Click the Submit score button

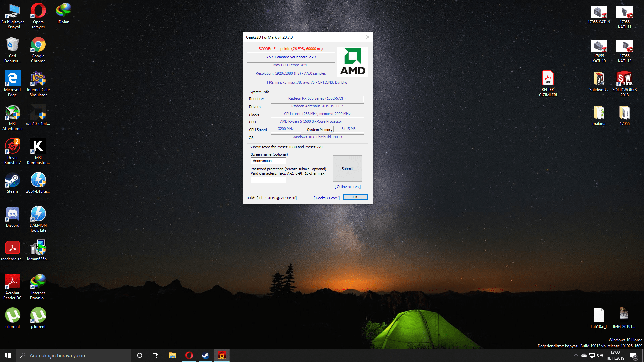click(347, 168)
